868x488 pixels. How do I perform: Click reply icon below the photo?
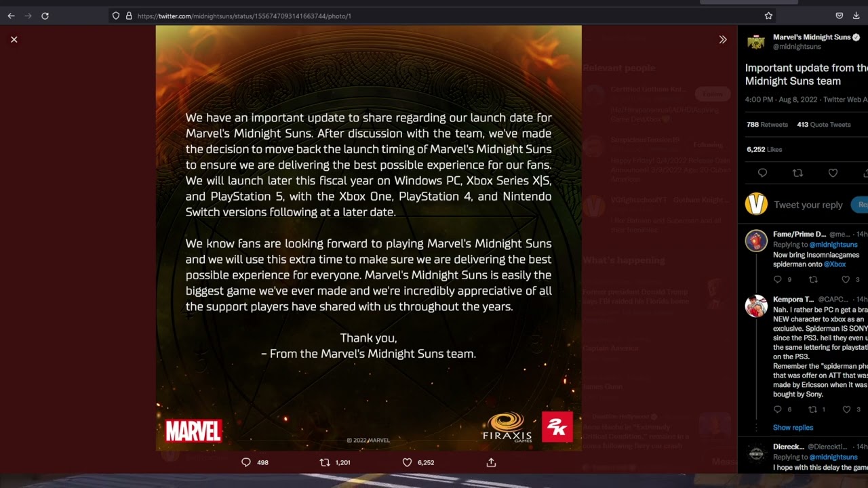[246, 462]
